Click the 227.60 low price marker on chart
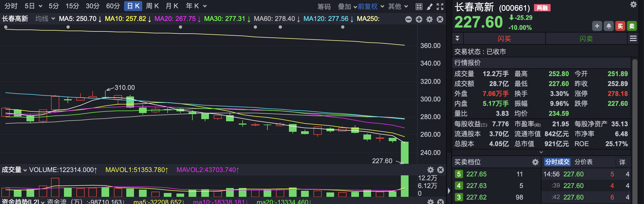The image size is (644, 204). coord(382,161)
